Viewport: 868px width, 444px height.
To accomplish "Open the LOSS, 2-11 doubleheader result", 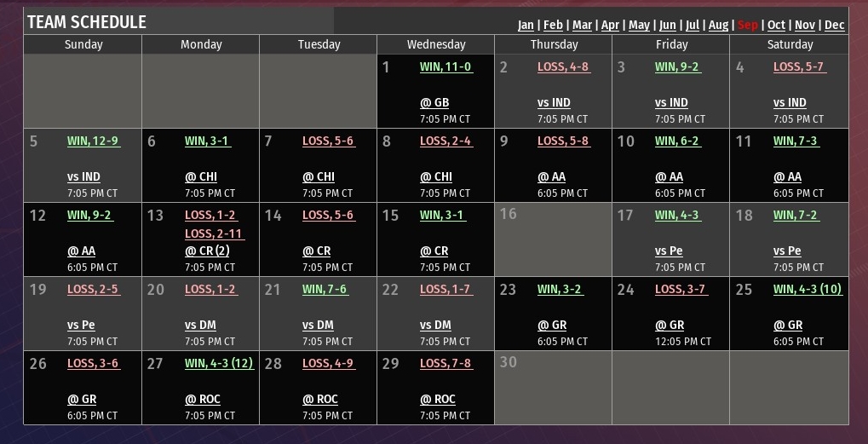I will click(213, 234).
